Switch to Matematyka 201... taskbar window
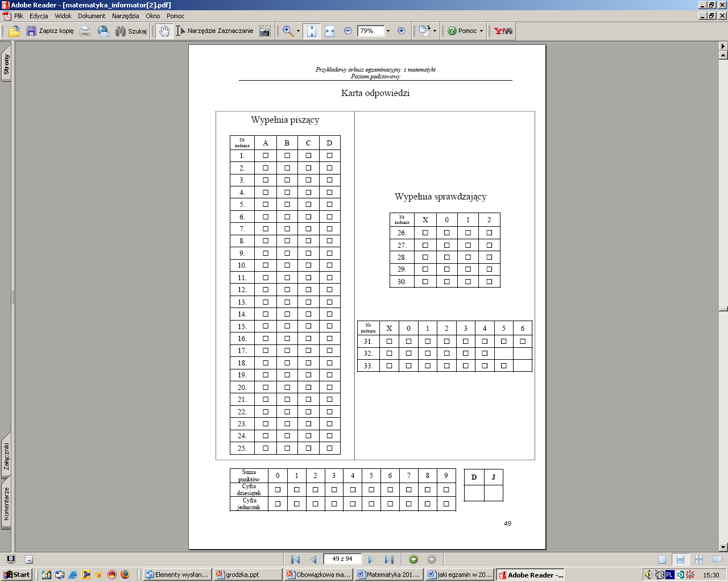728x582 pixels. pos(389,575)
